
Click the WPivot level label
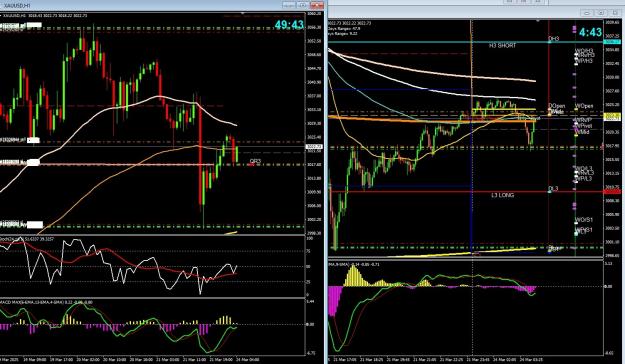point(583,126)
